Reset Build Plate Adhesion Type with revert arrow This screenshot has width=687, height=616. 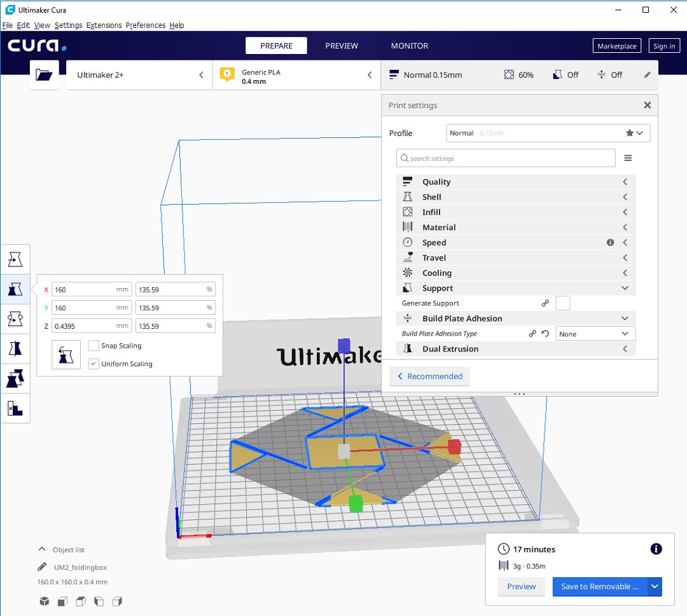click(545, 334)
